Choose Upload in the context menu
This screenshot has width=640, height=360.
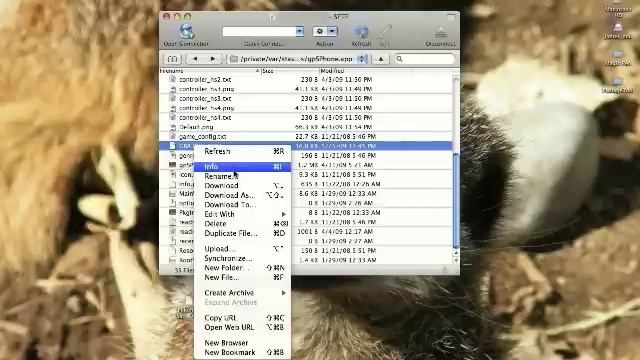click(x=242, y=249)
